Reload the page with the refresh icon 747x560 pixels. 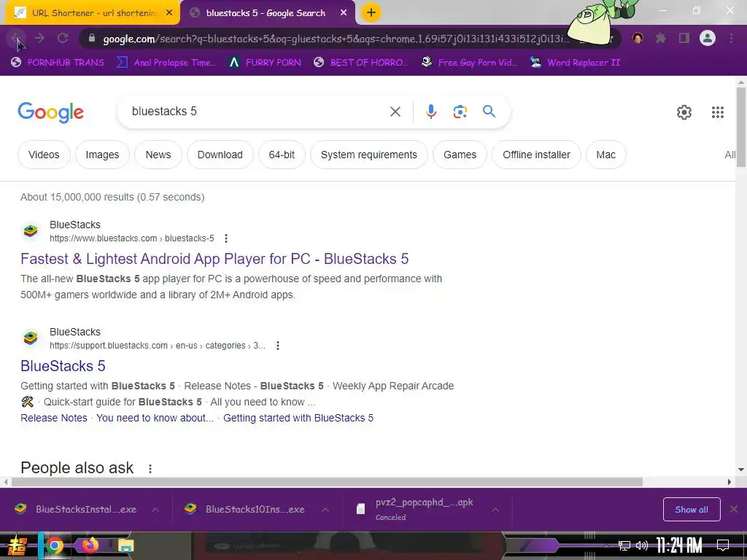[63, 38]
